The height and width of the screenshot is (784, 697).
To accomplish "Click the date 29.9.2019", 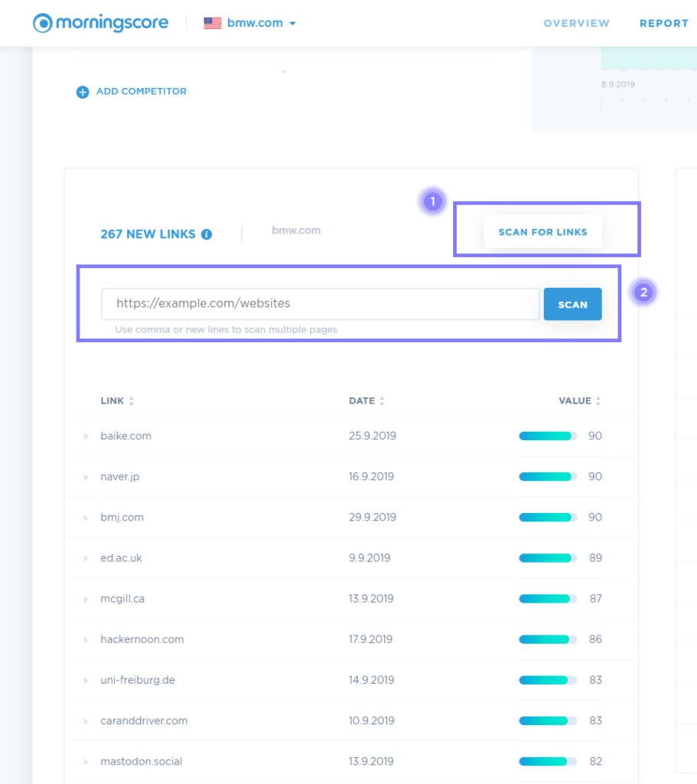I will coord(373,517).
